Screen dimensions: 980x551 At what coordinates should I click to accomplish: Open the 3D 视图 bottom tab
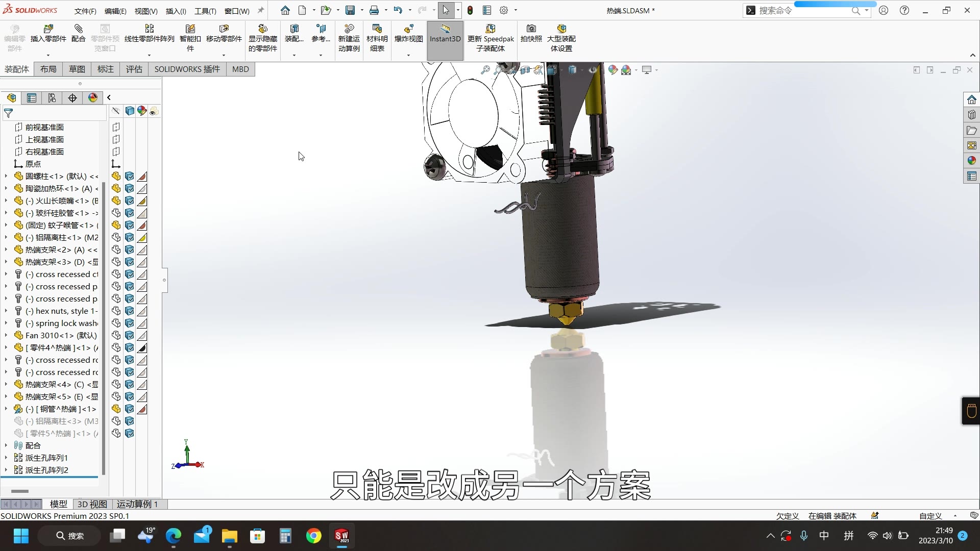coord(92,504)
